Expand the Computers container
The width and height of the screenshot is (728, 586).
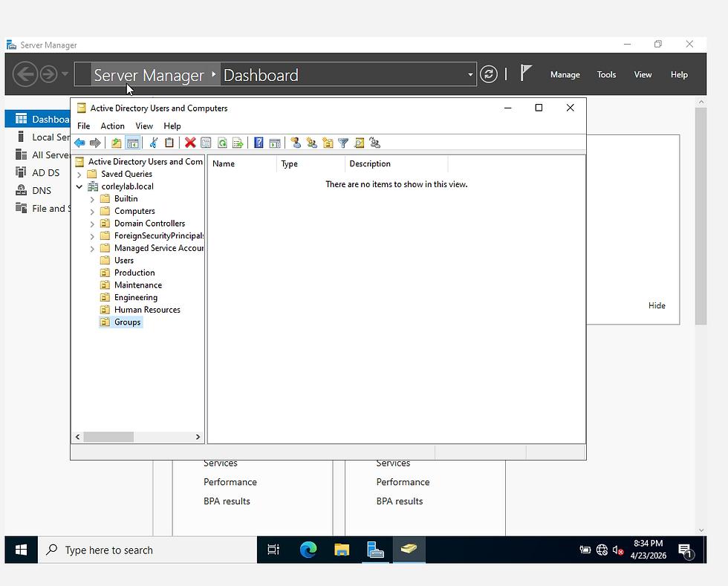click(92, 212)
